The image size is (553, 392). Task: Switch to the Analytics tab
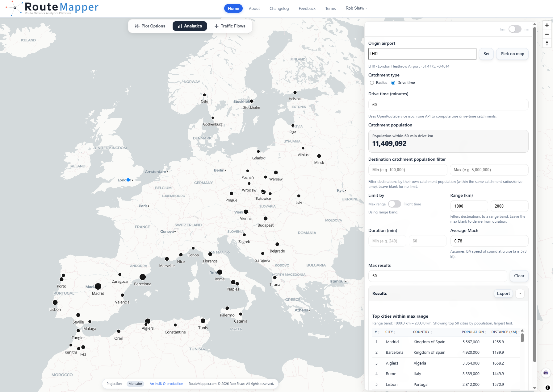coord(190,26)
